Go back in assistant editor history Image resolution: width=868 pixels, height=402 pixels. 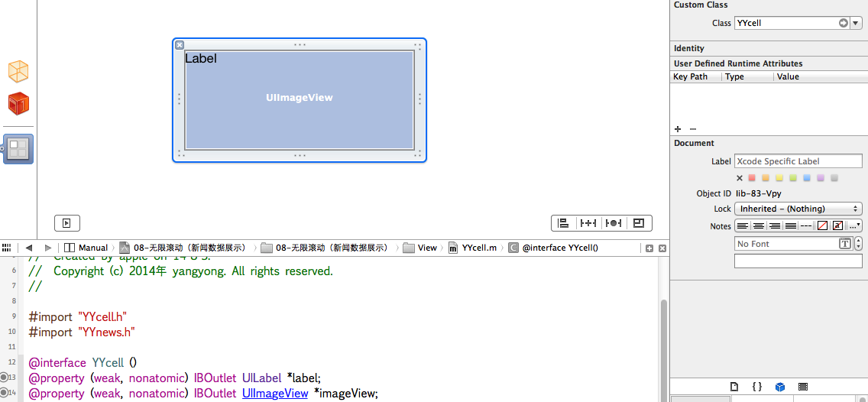[x=29, y=248]
